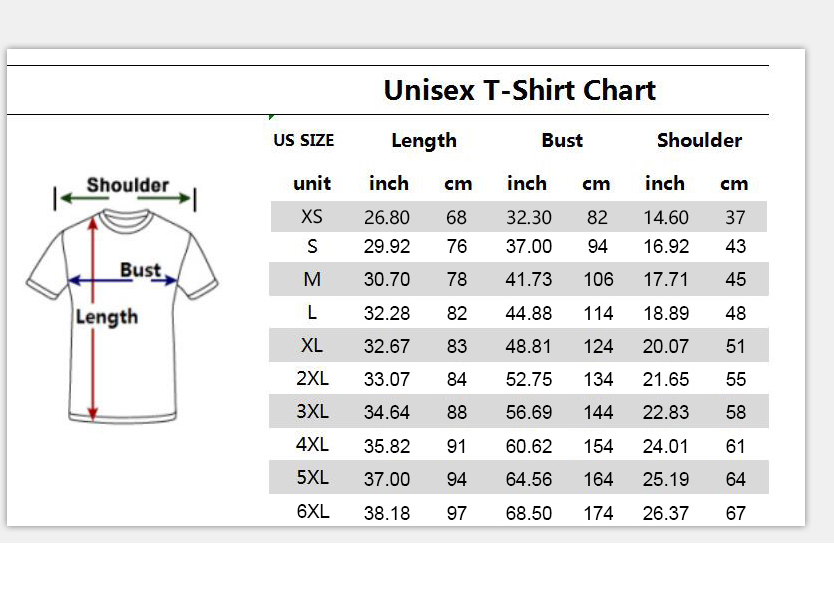Select the "unit" header cell
The image size is (834, 605).
[x=312, y=184]
